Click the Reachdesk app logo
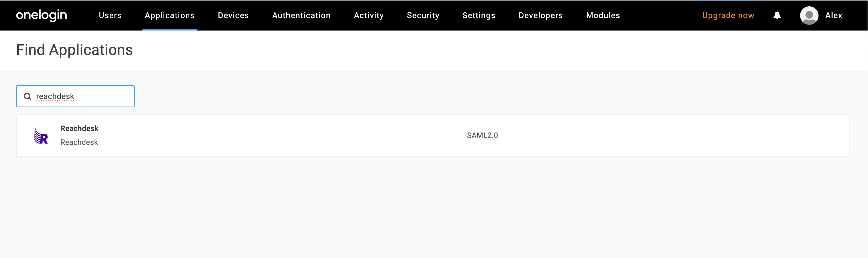The image size is (868, 258). (41, 136)
